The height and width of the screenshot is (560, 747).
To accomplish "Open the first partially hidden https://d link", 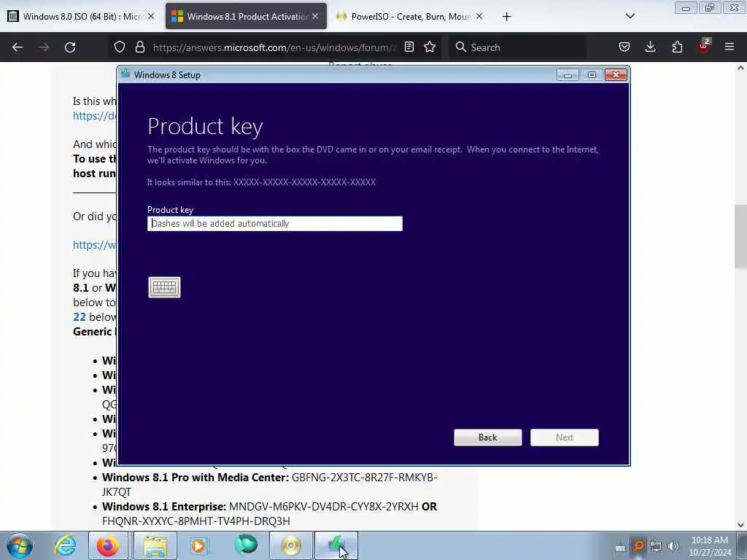I will [94, 116].
